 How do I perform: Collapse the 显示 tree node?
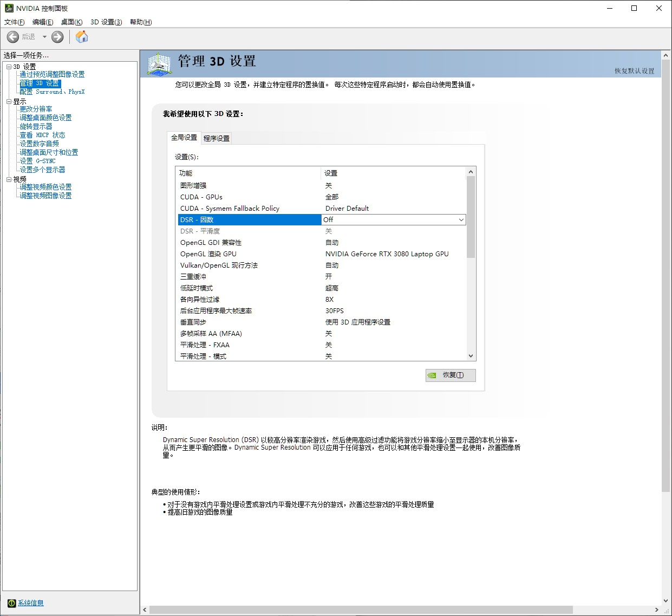pyautogui.click(x=9, y=101)
